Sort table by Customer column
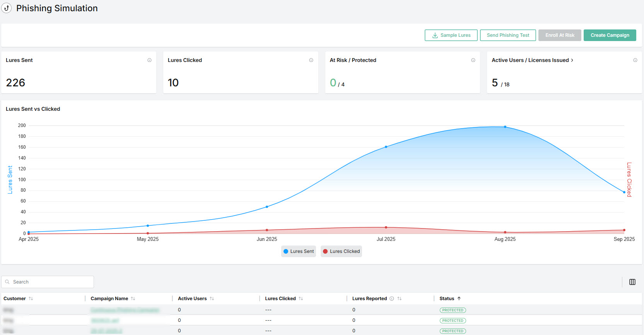 (x=31, y=299)
